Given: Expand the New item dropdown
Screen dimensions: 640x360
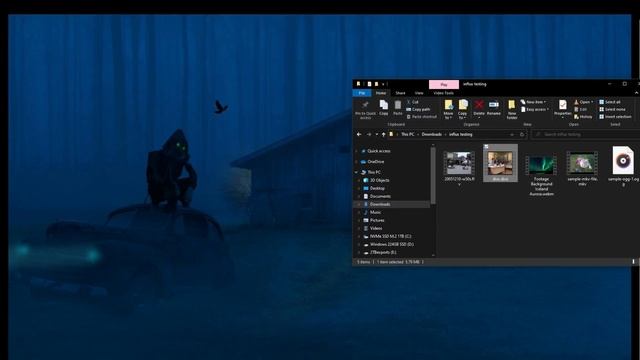Looking at the screenshot, I should [534, 102].
